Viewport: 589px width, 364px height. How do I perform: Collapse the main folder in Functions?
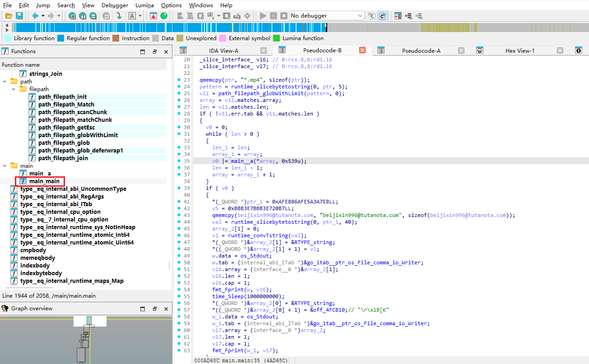(5, 166)
